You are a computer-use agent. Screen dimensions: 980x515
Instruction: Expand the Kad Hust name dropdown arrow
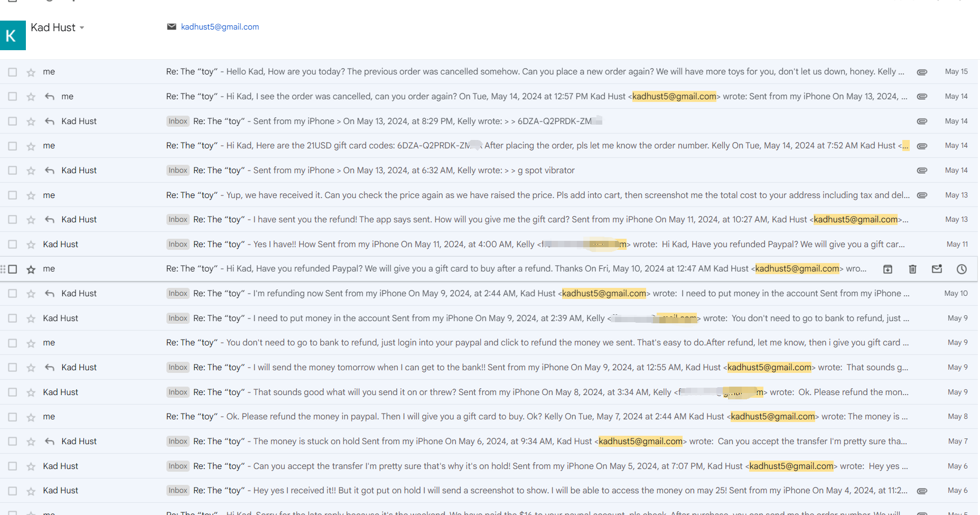82,28
